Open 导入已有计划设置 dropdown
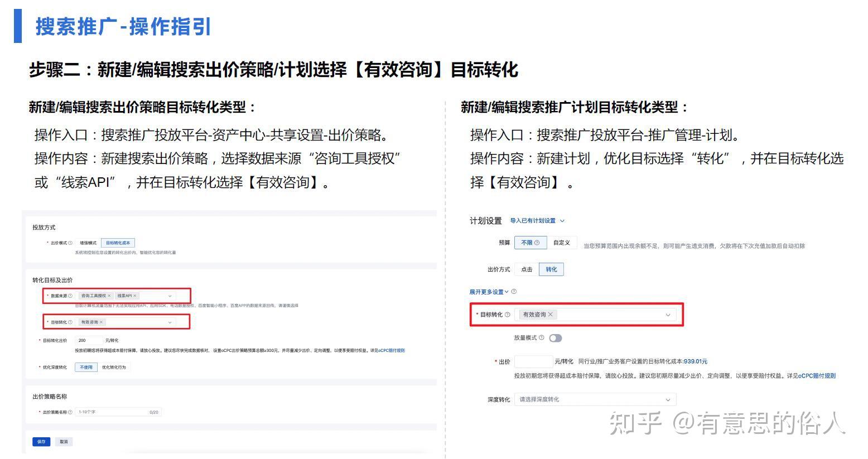 537,221
